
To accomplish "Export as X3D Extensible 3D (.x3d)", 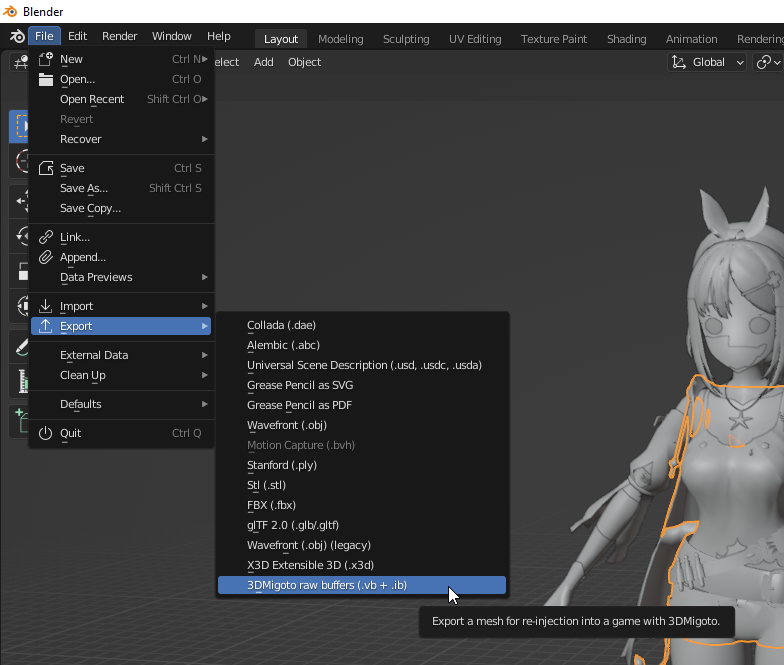I will click(362, 565).
